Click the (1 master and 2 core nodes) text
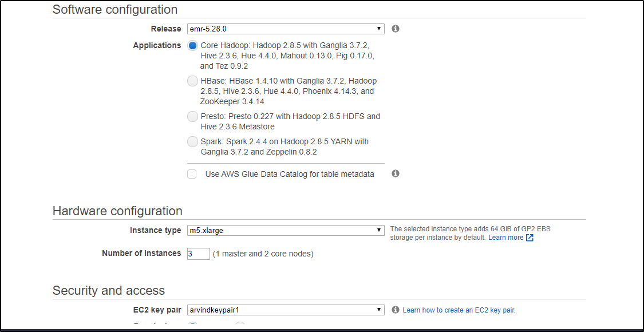The height and width of the screenshot is (332, 644). click(x=263, y=254)
